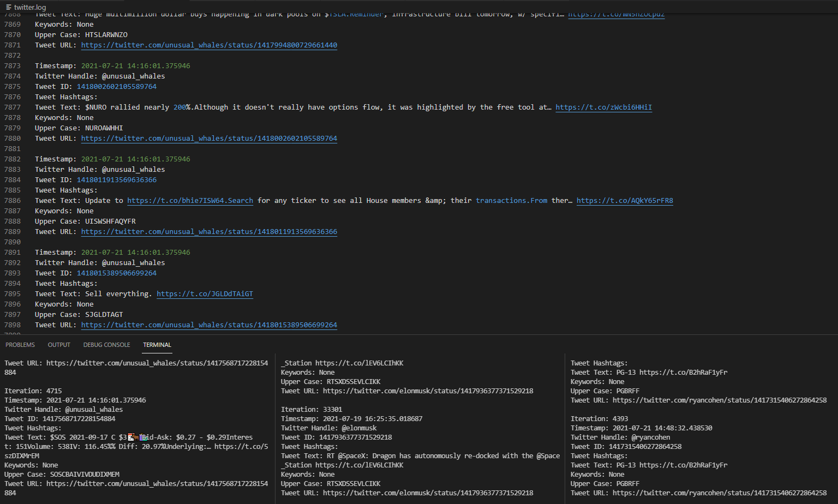Open tweet URL ending 1418002602105589764
The width and height of the screenshot is (838, 504).
click(x=209, y=139)
